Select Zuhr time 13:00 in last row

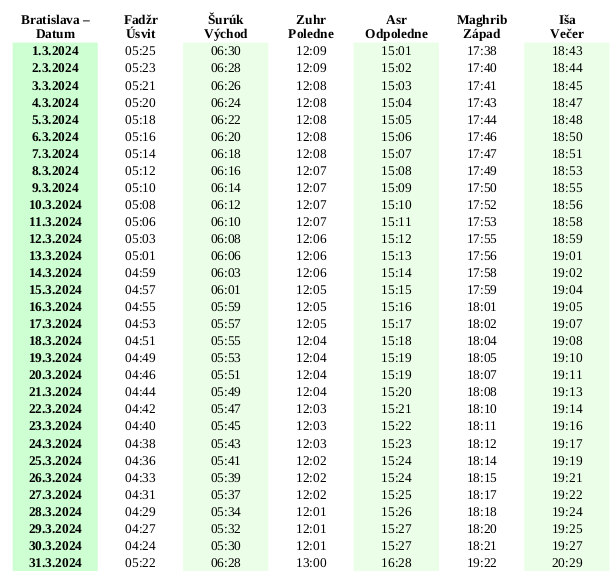coord(311,563)
